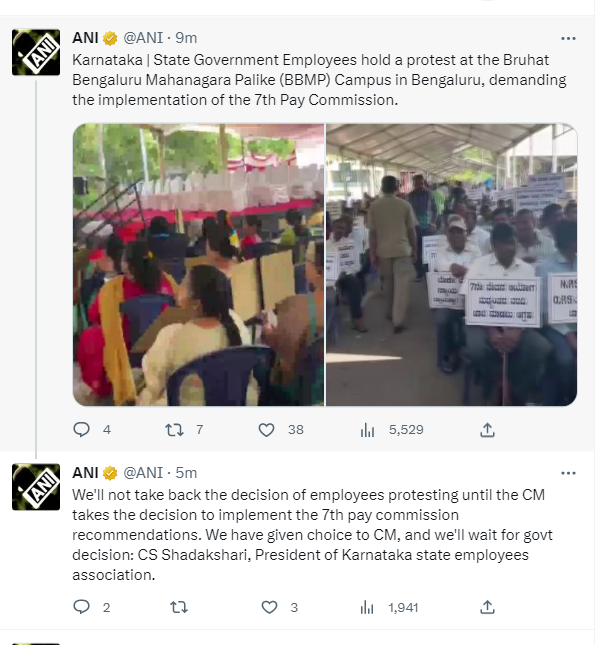The height and width of the screenshot is (645, 597).
Task: Open the left protest video of women seated
Action: tap(198, 265)
